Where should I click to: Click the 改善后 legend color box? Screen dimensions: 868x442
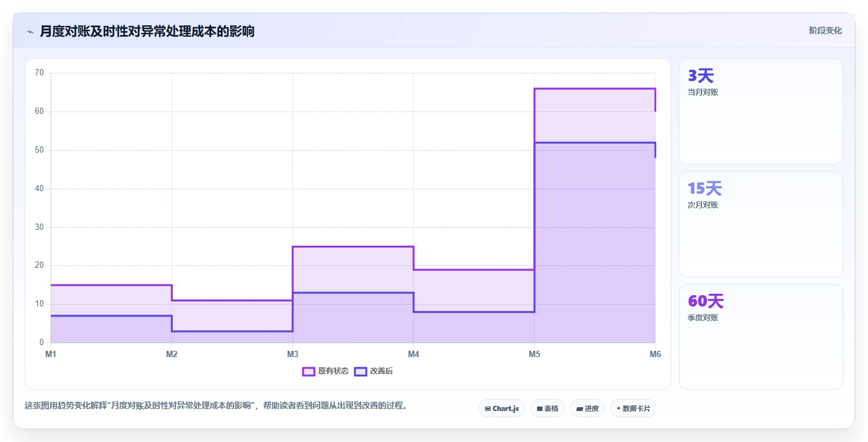pyautogui.click(x=361, y=371)
